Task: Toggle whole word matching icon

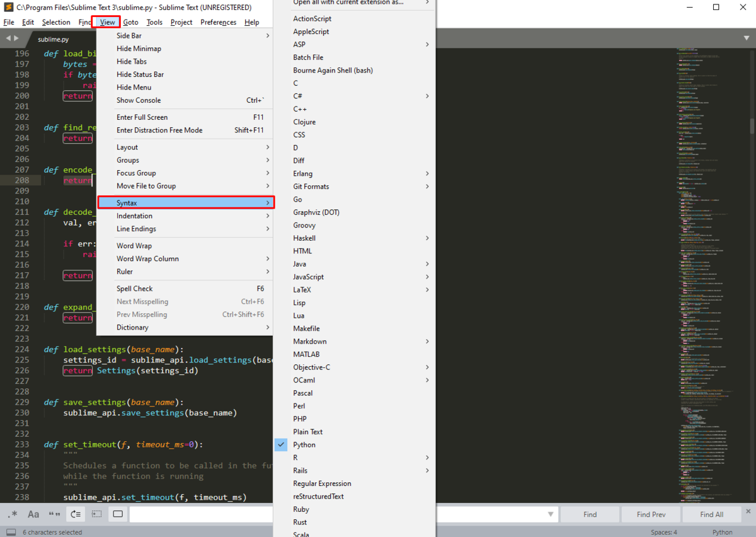Action: [55, 514]
